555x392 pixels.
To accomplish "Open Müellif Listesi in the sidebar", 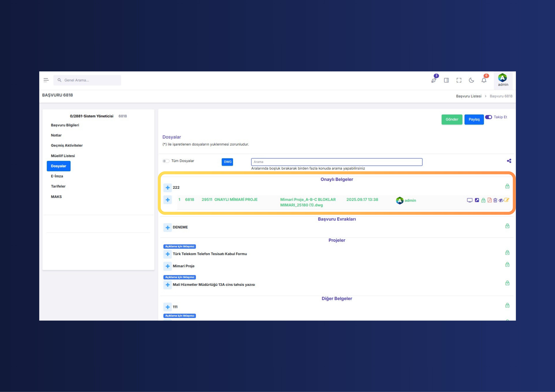I will pos(63,156).
